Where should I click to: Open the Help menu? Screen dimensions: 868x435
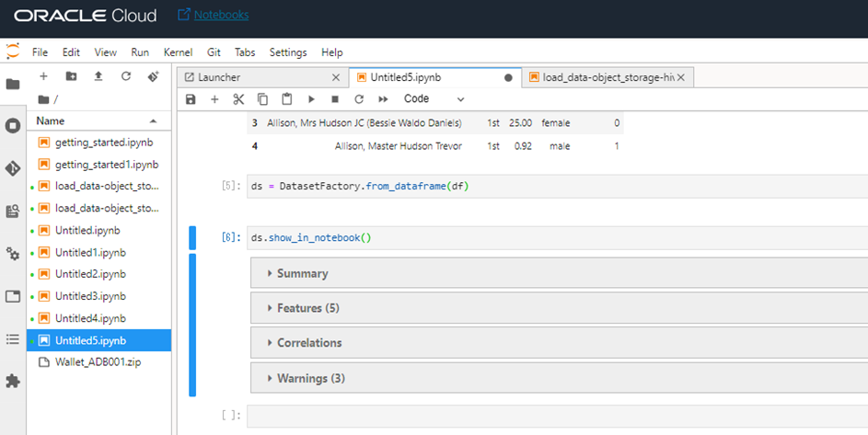point(331,52)
